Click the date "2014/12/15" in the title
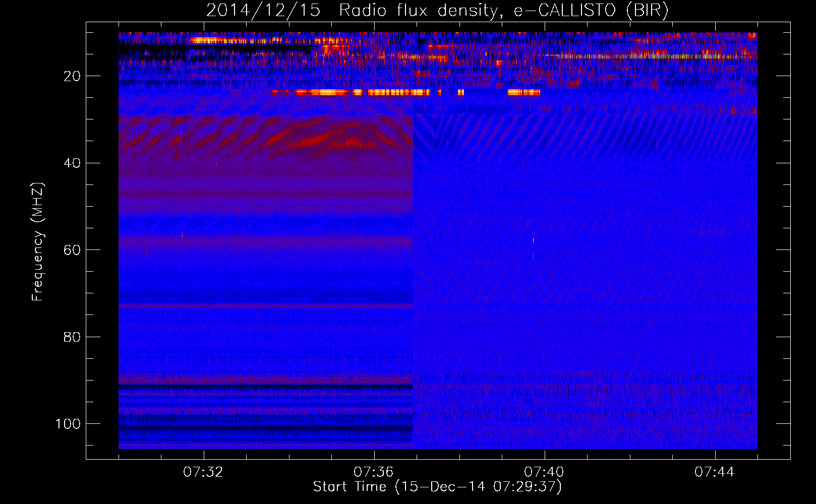The width and height of the screenshot is (816, 504). [263, 11]
